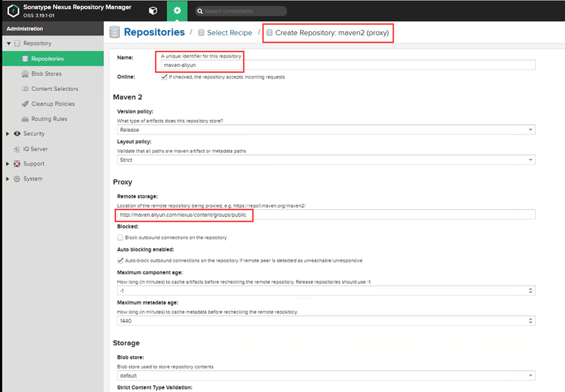
Task: Click the Support lifebuoy icon
Action: [17, 164]
